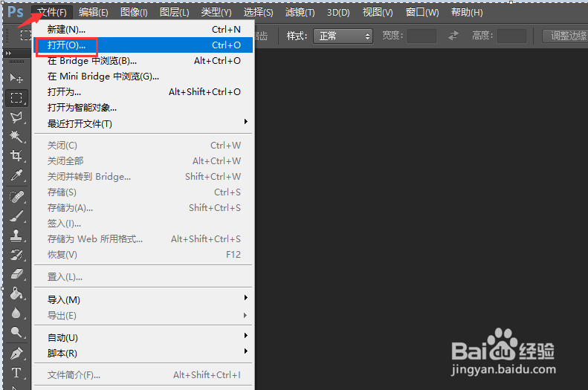
Task: Select the Eyedropper tool
Action: pos(16,175)
